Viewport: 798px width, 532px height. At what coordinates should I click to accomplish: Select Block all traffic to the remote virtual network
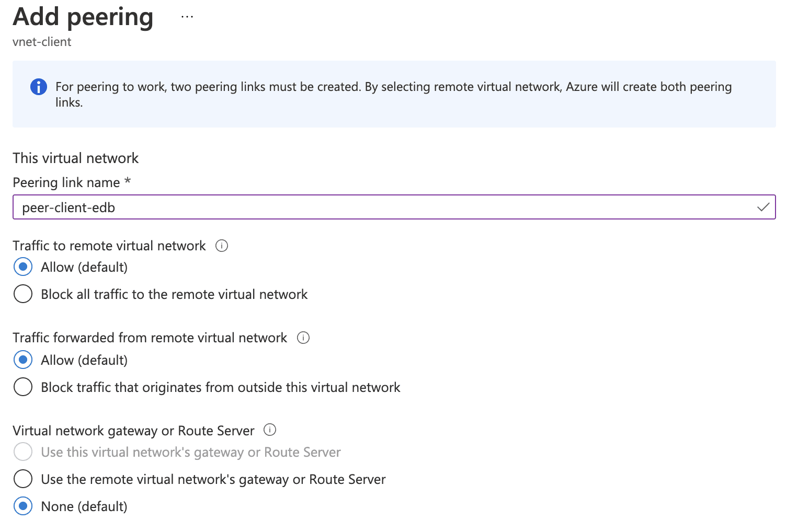23,294
